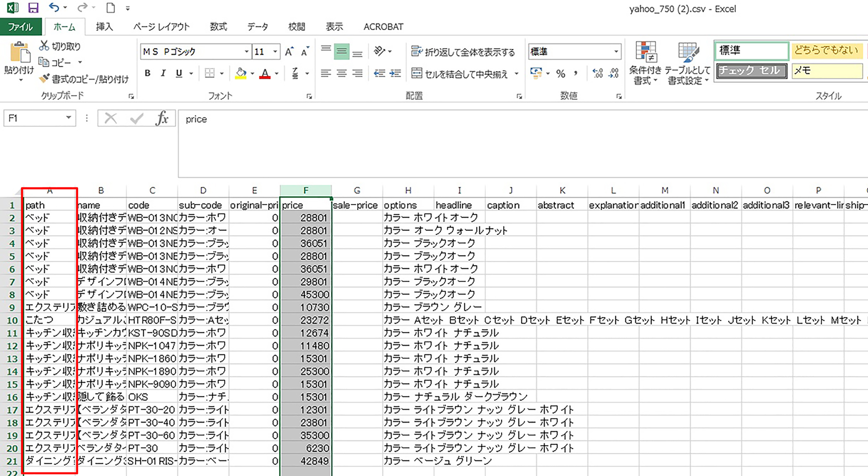868x476 pixels.
Task: Decrease font size with the small A icon
Action: (305, 52)
